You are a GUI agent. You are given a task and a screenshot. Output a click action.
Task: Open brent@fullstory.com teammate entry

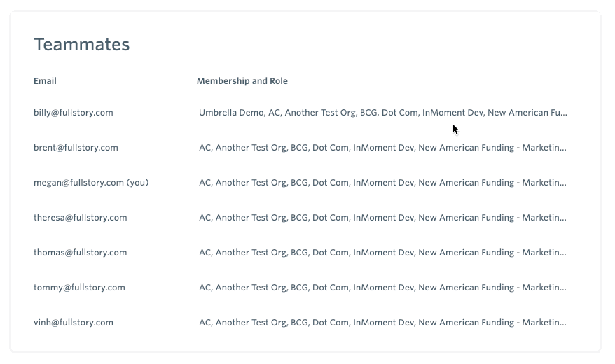76,148
